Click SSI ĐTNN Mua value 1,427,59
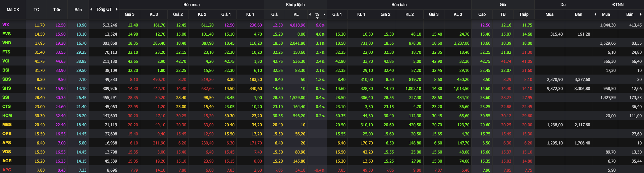This screenshot has height=173, width=644. (608, 98)
